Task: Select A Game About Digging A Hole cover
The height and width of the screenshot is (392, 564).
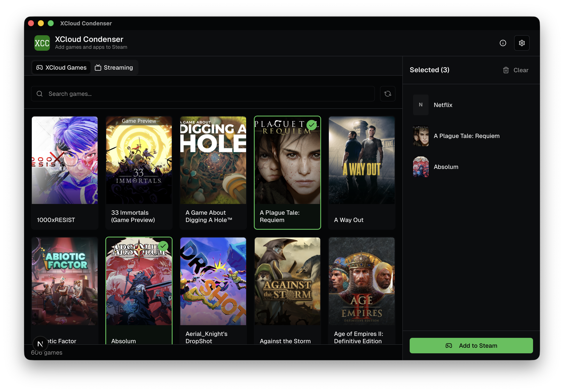Action: [x=213, y=160]
